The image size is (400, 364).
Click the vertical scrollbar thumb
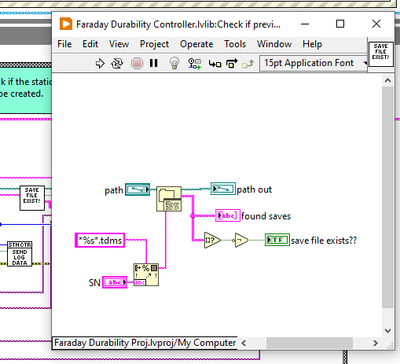pyautogui.click(x=387, y=198)
